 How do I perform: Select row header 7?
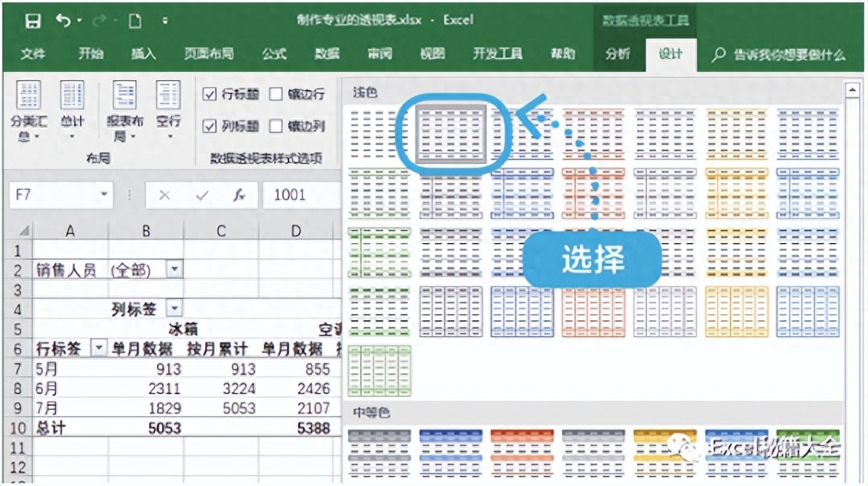(17, 369)
